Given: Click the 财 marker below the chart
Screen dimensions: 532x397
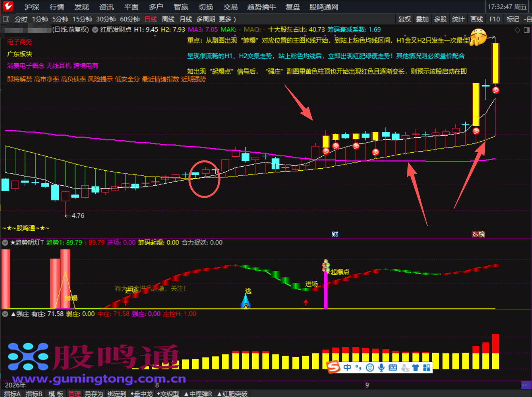Looking at the screenshot, I should (335, 234).
